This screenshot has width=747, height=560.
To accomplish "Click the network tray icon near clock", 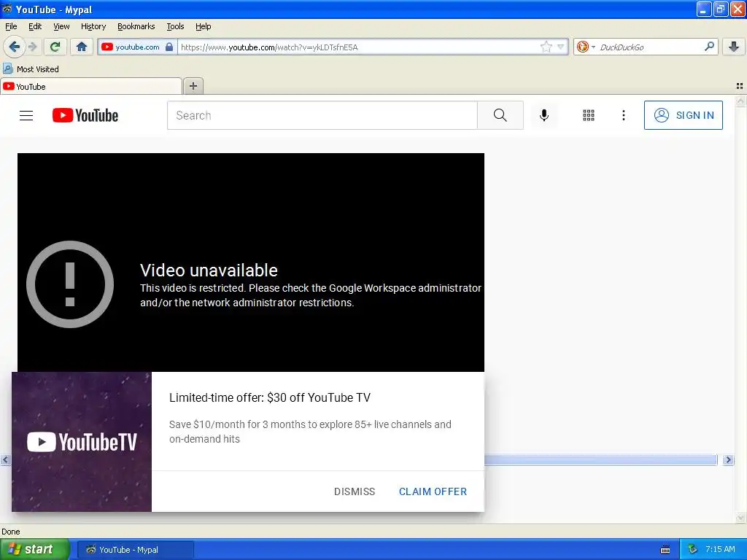I will tap(692, 550).
